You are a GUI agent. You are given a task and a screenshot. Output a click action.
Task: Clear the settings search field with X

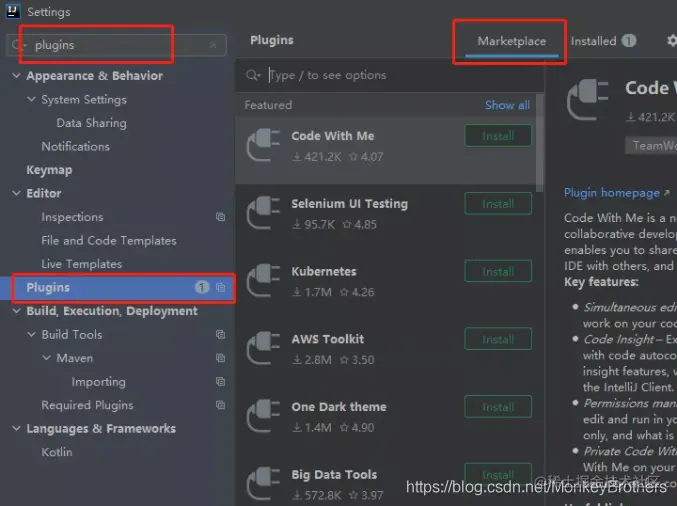pyautogui.click(x=213, y=45)
